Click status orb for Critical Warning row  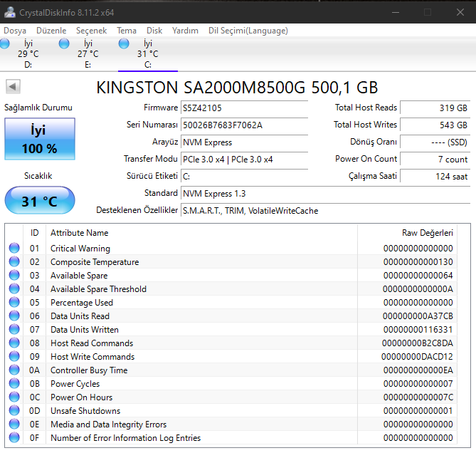pyautogui.click(x=14, y=249)
